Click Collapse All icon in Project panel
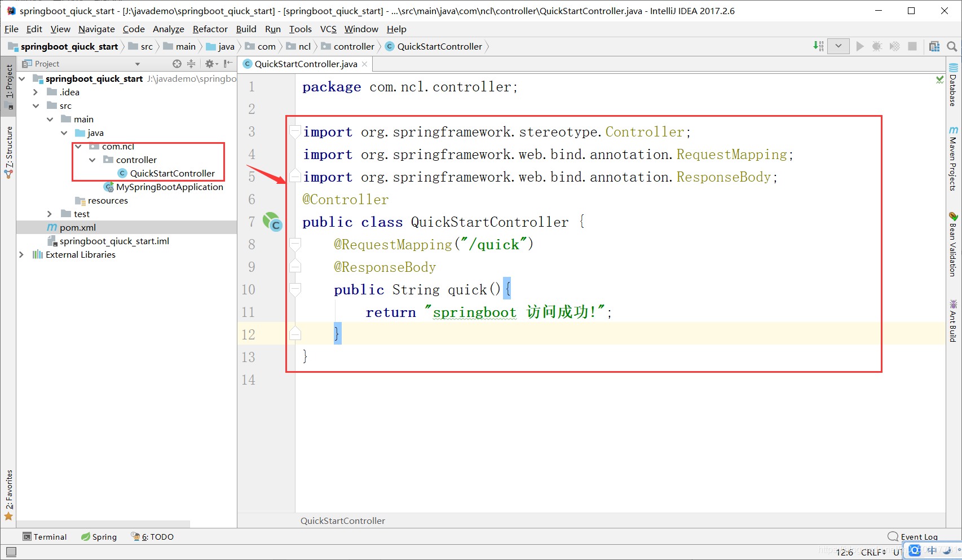Viewport: 962px width, 560px height. point(191,64)
